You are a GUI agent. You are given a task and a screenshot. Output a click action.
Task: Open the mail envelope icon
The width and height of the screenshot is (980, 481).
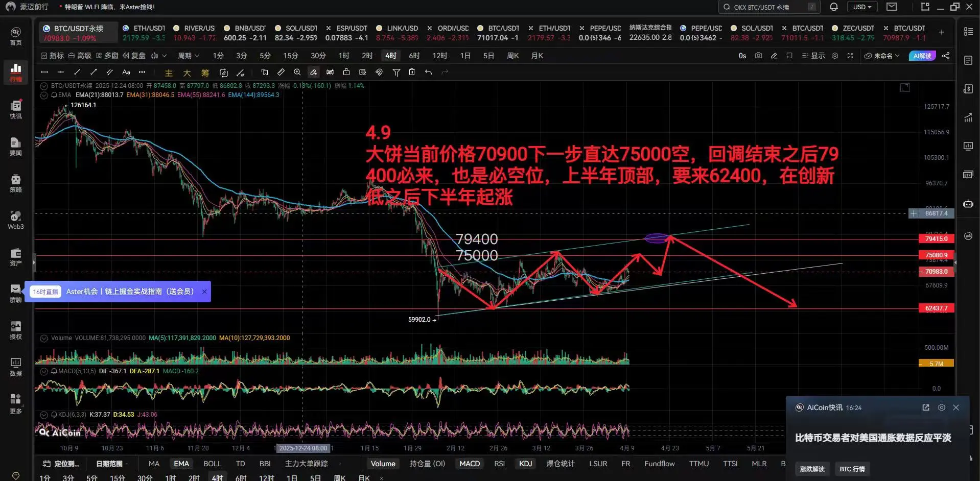click(892, 7)
